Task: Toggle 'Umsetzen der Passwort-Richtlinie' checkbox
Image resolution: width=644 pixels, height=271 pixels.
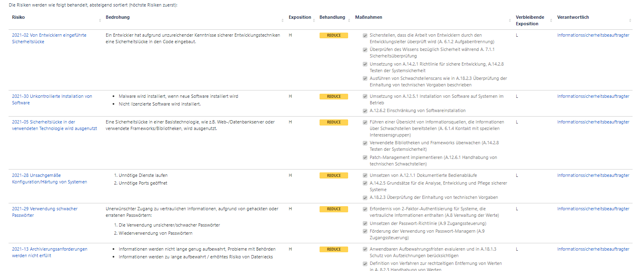Action: tap(365, 224)
